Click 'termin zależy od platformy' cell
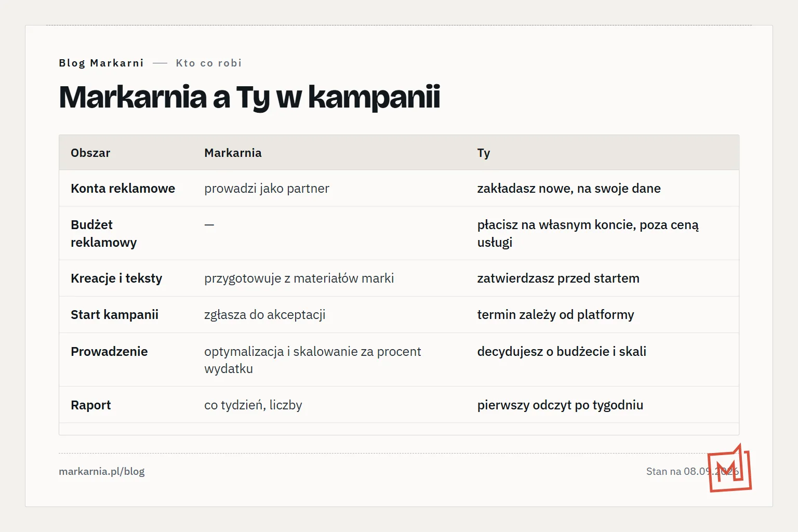Screen dimensions: 798x532 [x=555, y=314]
